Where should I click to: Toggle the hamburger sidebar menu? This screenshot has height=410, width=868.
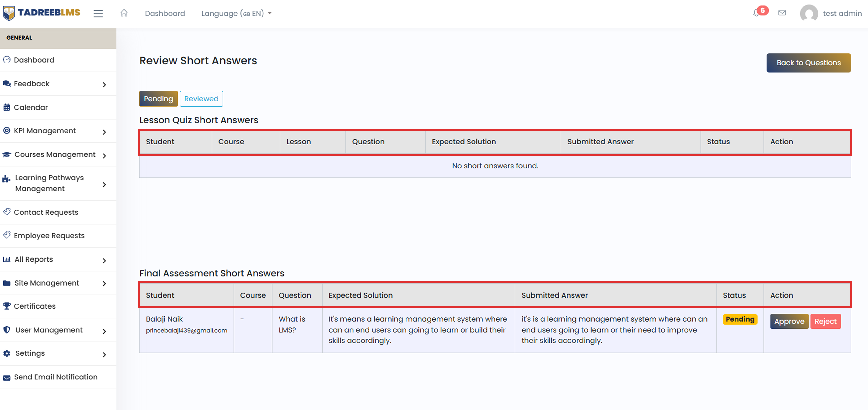pyautogui.click(x=98, y=13)
